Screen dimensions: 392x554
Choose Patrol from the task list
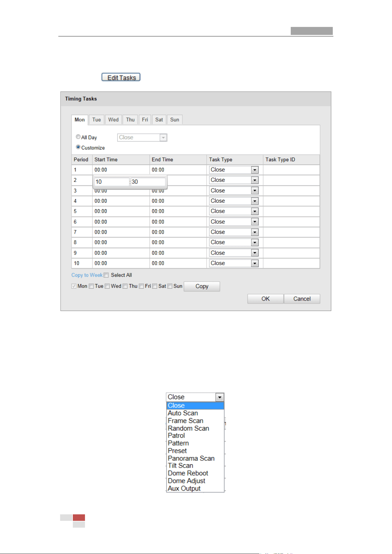[x=195, y=436]
